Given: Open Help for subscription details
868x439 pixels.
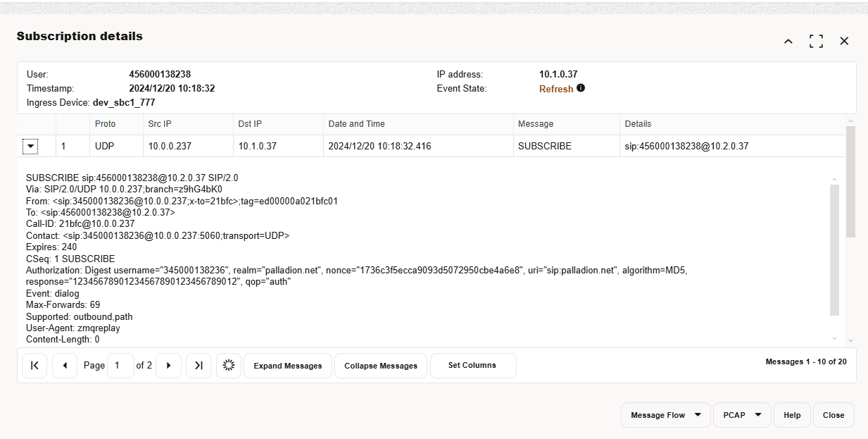Looking at the screenshot, I should point(792,415).
